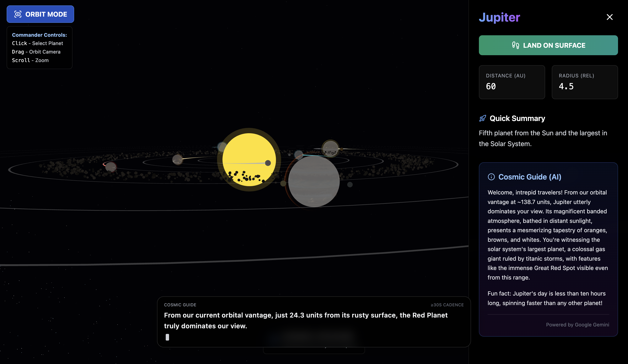Close the Jupiter info panel
This screenshot has width=628, height=364.
(609, 17)
